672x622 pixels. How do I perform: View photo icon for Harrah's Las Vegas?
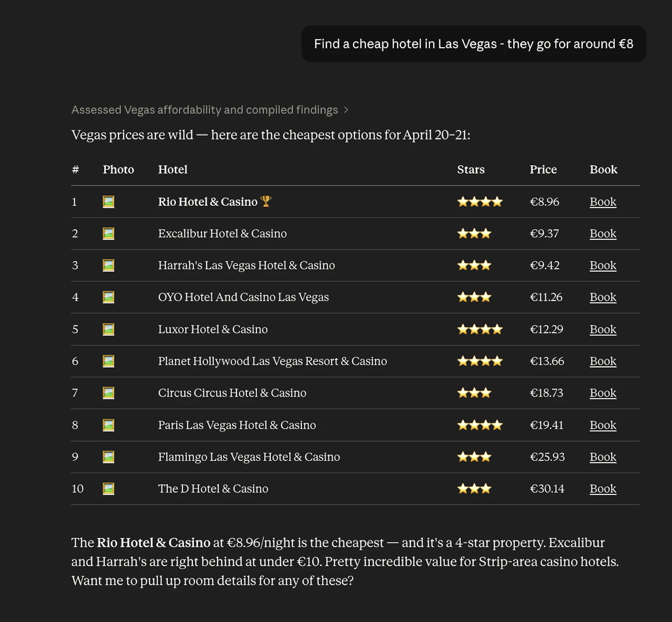(108, 266)
